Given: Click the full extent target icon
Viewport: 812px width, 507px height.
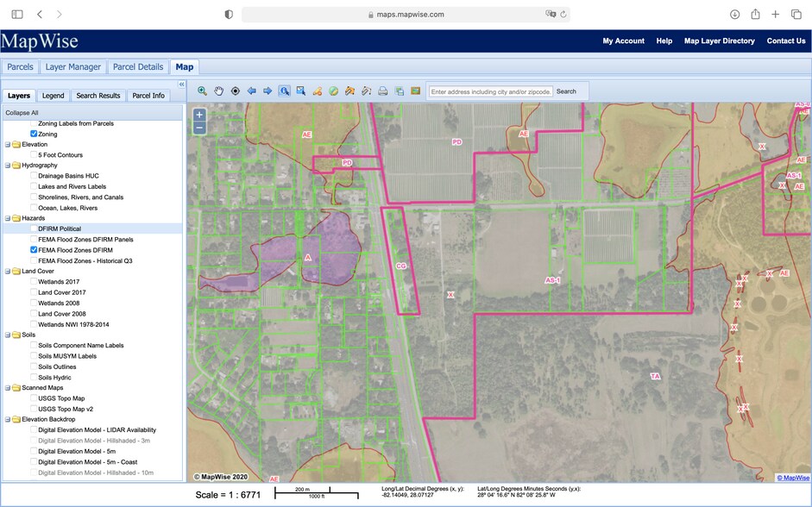Looking at the screenshot, I should pyautogui.click(x=236, y=90).
